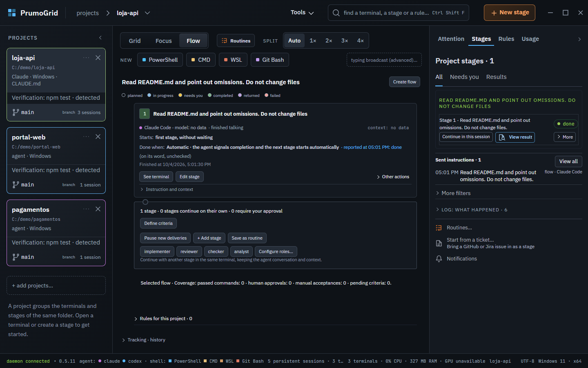588x368 pixels.
Task: Open the pagamentos card's three-dot menu
Action: 86,209
